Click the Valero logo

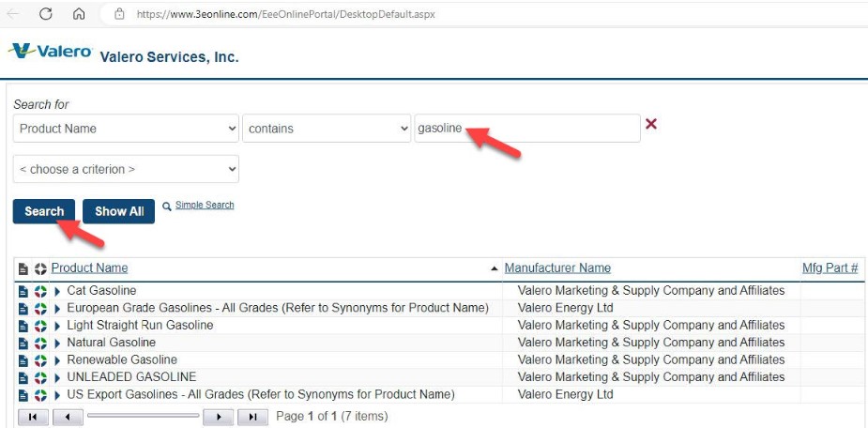[51, 52]
